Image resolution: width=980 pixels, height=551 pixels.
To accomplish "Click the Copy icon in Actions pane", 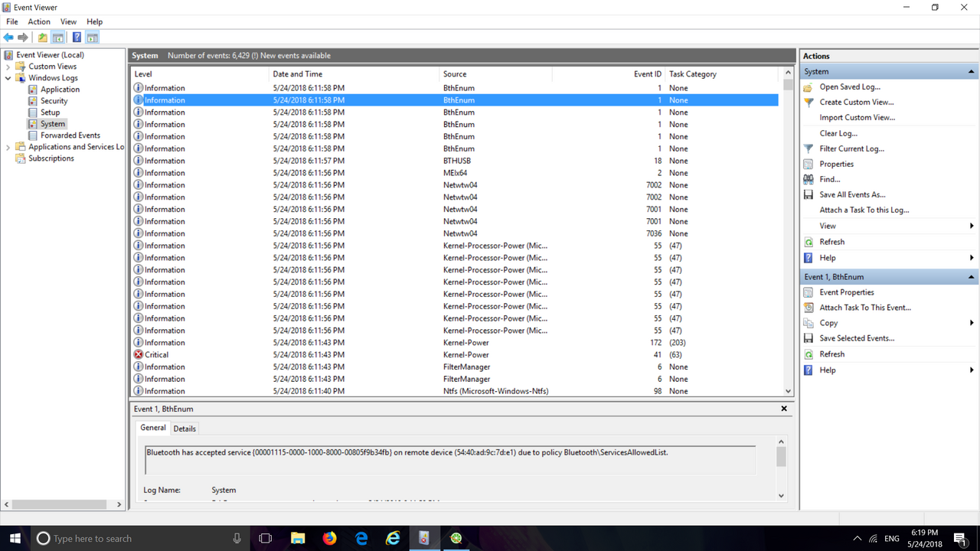I will 808,323.
